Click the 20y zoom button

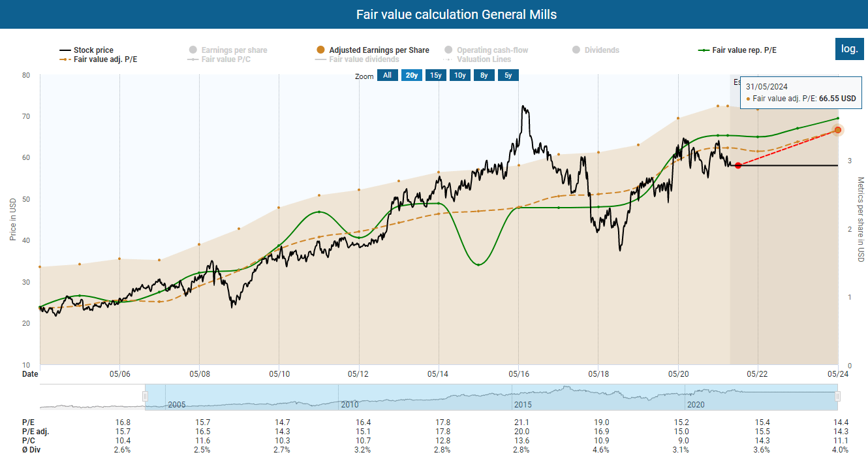411,75
